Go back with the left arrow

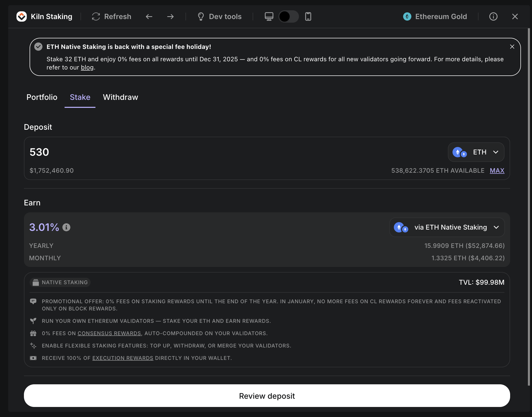[149, 16]
